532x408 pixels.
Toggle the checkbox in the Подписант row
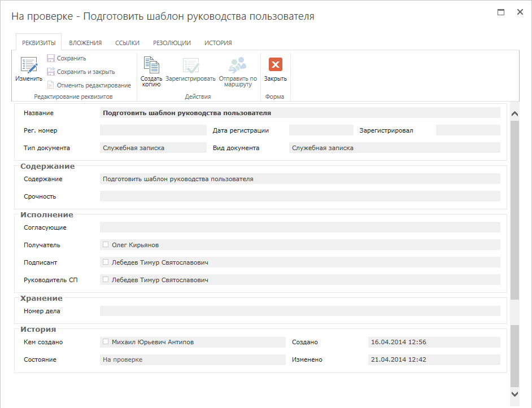point(106,262)
